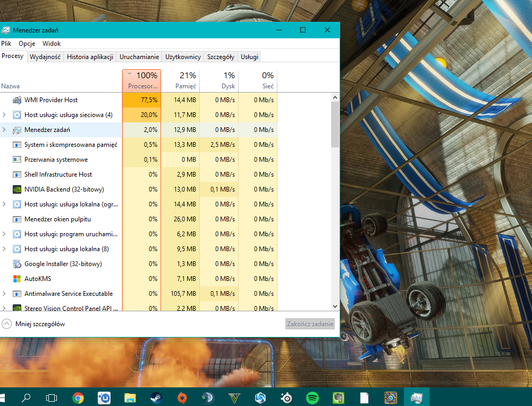
Task: Click the WMI Provider Host process icon
Action: coord(16,100)
